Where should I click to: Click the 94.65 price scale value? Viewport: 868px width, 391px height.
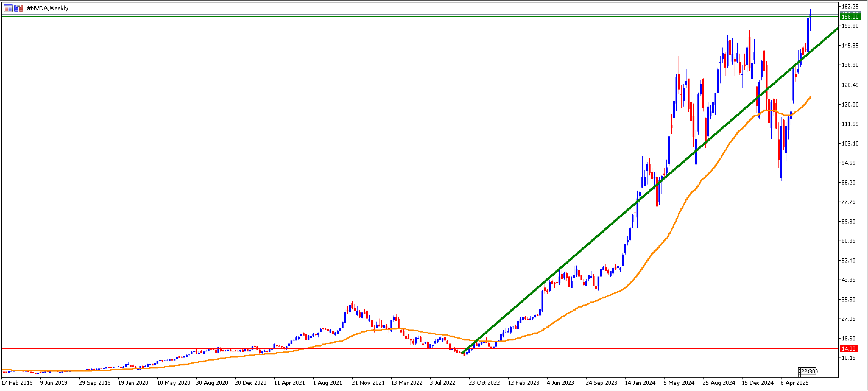849,163
